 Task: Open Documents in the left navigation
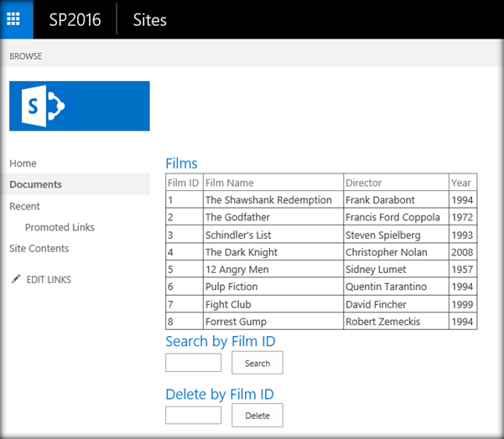pos(36,184)
